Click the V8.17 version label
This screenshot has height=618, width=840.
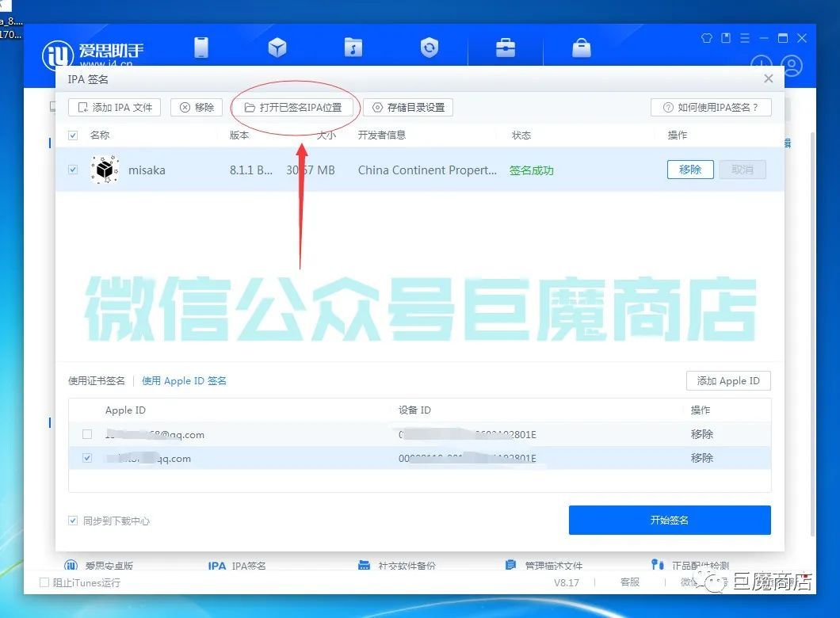(x=567, y=582)
